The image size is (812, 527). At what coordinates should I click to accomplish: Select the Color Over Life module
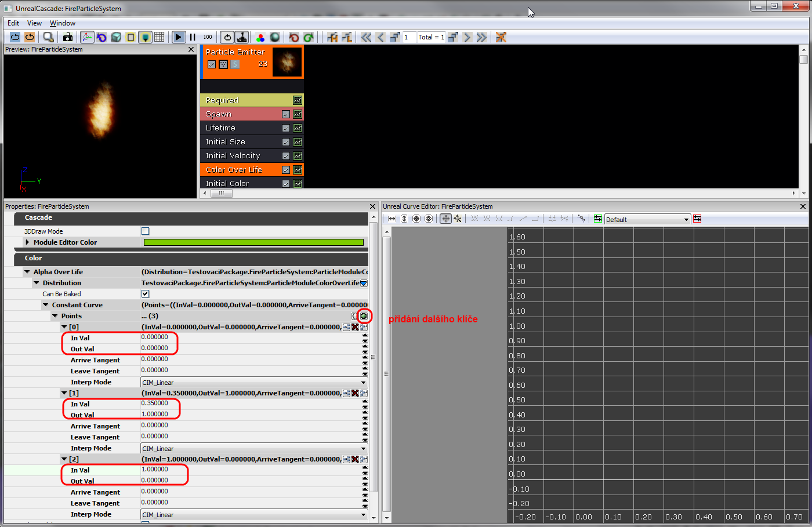click(252, 170)
